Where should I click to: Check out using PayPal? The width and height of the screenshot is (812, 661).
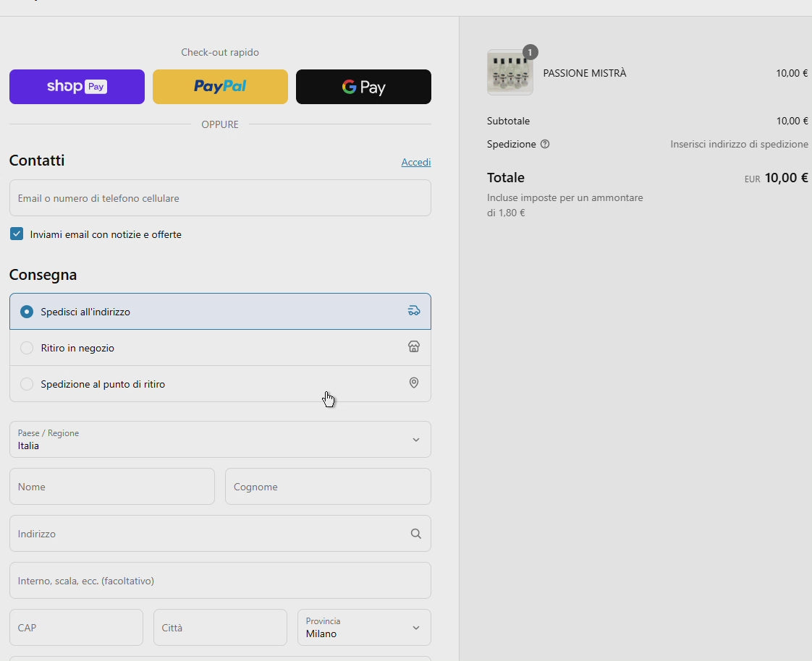tap(220, 87)
